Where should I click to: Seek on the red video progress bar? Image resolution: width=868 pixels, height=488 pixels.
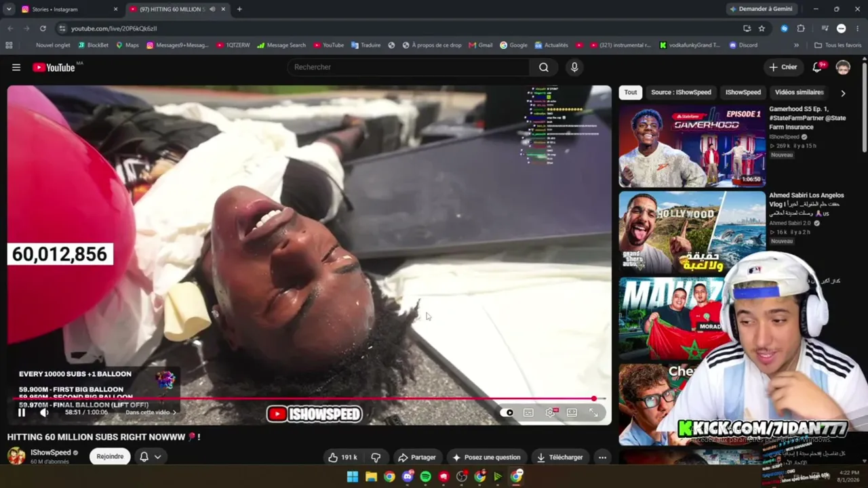pos(309,399)
